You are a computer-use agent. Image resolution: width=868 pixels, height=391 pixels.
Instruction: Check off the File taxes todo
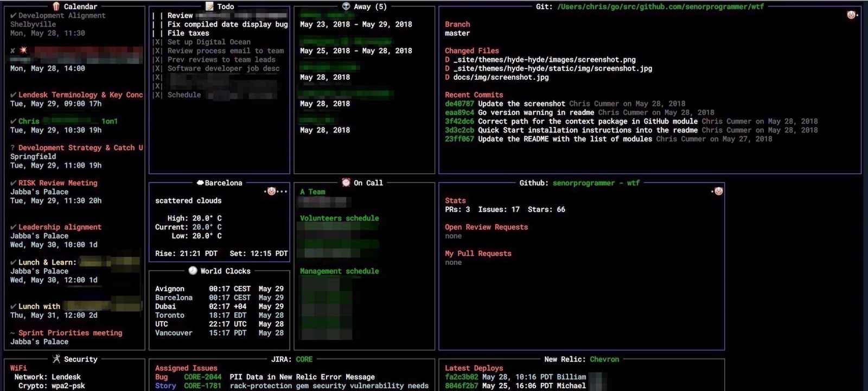(x=157, y=33)
